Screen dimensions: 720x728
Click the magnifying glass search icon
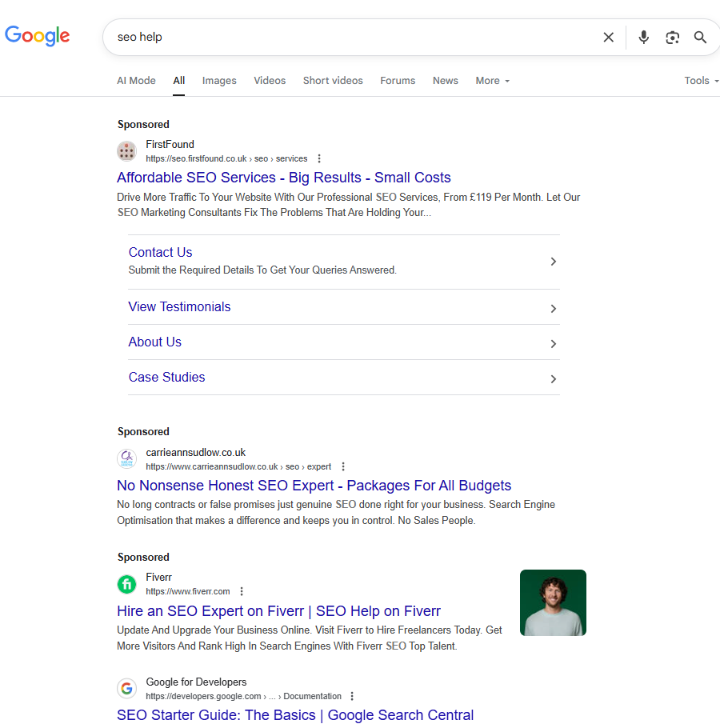700,37
